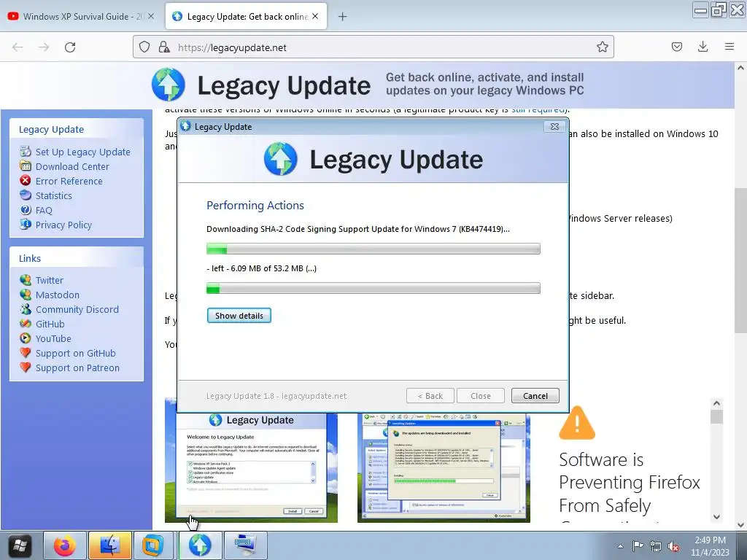Open Set Up Legacy Update link
The image size is (747, 560).
click(83, 152)
